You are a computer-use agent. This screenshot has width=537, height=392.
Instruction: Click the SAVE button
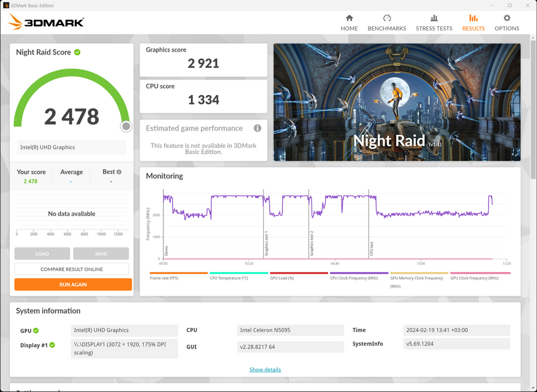coord(101,254)
